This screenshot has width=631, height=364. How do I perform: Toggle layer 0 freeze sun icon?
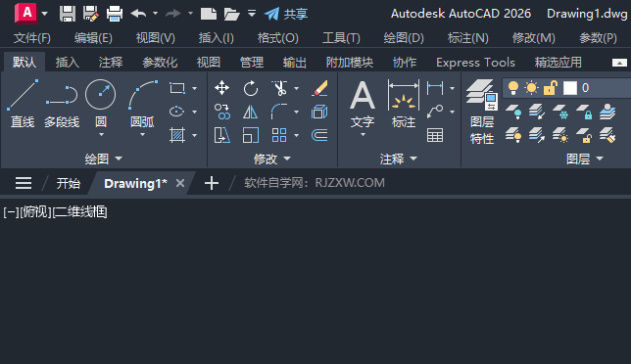point(531,88)
